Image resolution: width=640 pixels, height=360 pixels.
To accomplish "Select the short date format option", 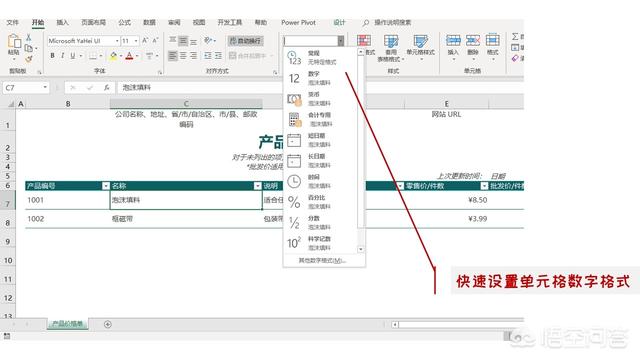I will (320, 140).
